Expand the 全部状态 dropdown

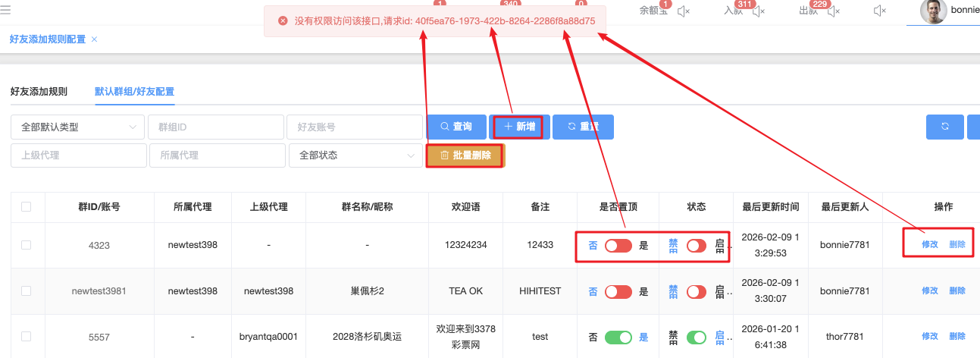click(355, 155)
